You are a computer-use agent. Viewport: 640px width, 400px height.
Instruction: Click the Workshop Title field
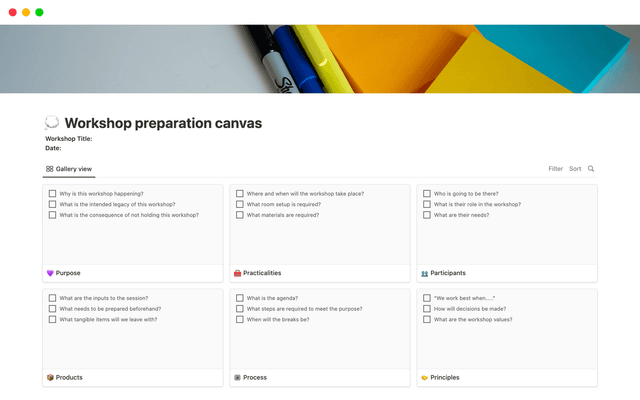tap(69, 139)
